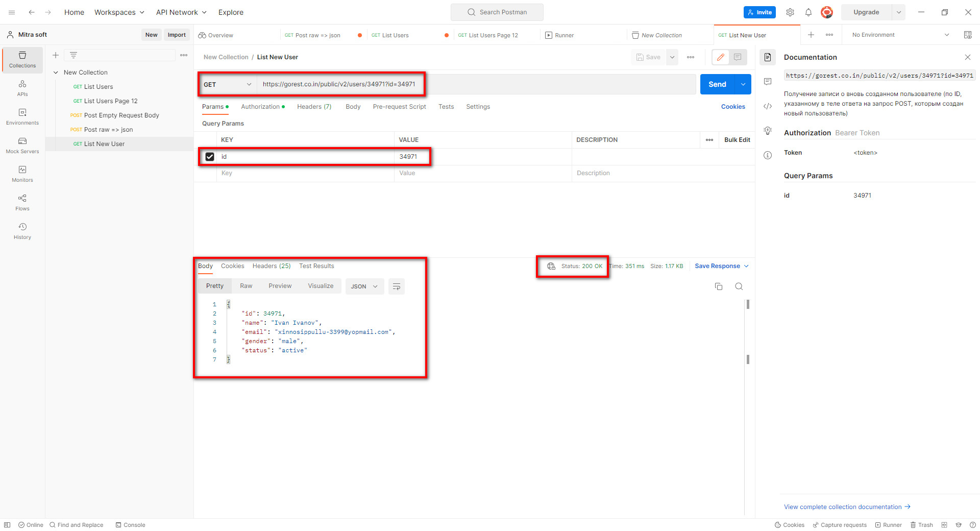Screen dimensions: 980x531
Task: Switch to the comment mode icon
Action: tap(738, 57)
